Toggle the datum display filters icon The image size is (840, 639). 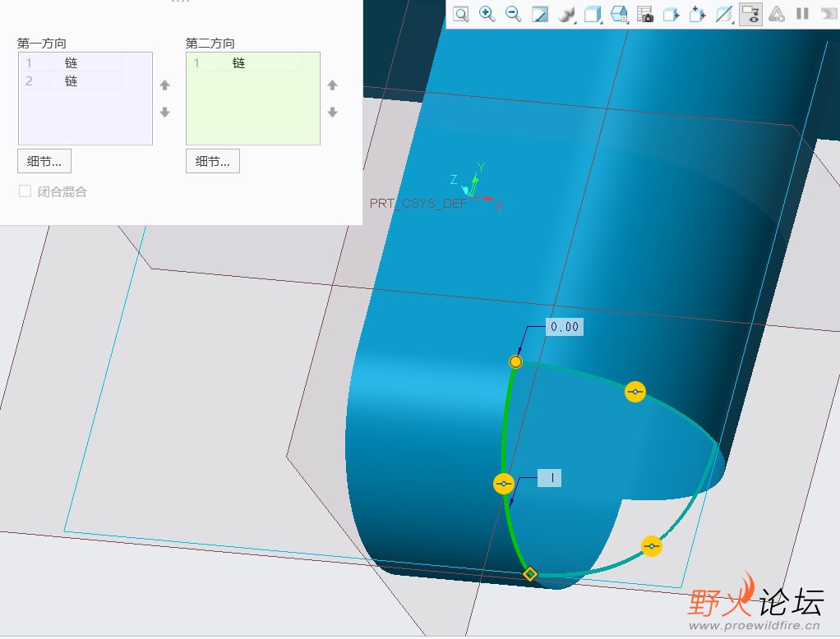[750, 14]
